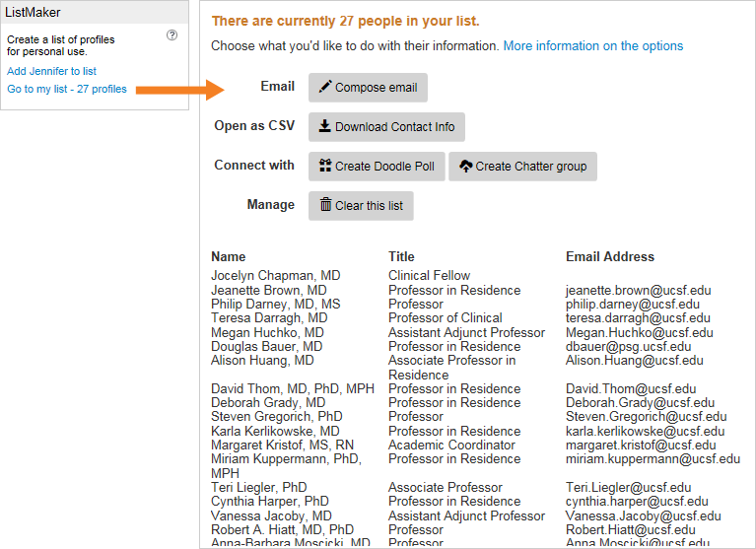Open More information on the options link
756x549 pixels.
click(x=593, y=45)
